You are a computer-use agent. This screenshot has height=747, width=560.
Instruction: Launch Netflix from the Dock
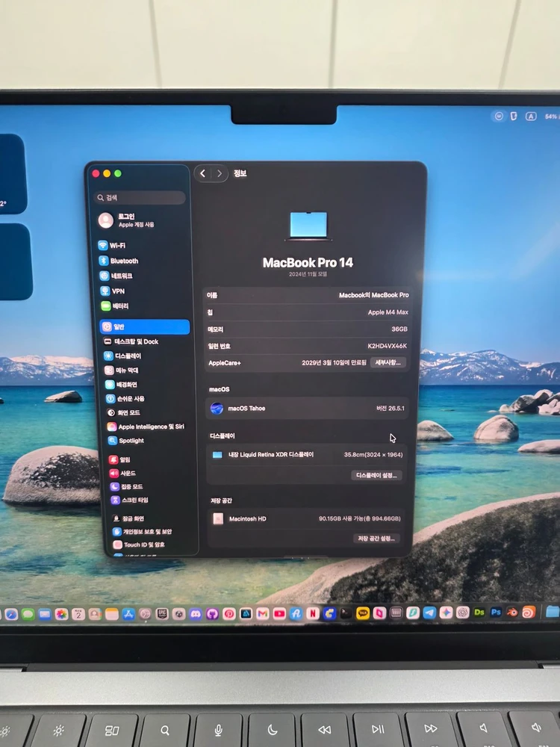312,613
